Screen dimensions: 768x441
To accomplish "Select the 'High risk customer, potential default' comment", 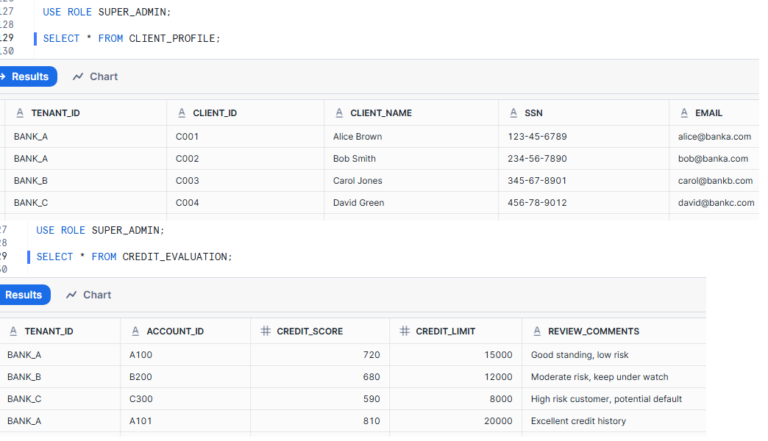I will pos(606,399).
